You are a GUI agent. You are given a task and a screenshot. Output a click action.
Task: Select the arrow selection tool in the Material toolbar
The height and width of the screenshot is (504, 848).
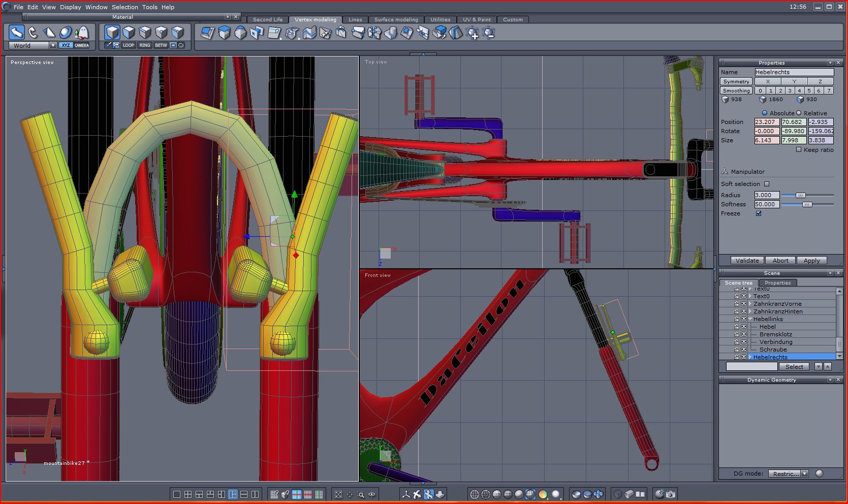[17, 33]
